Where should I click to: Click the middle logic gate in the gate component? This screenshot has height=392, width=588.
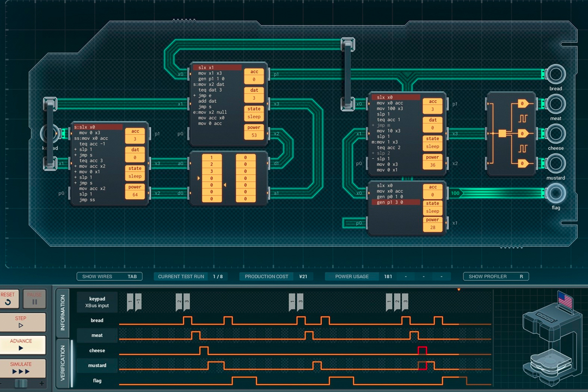click(523, 133)
